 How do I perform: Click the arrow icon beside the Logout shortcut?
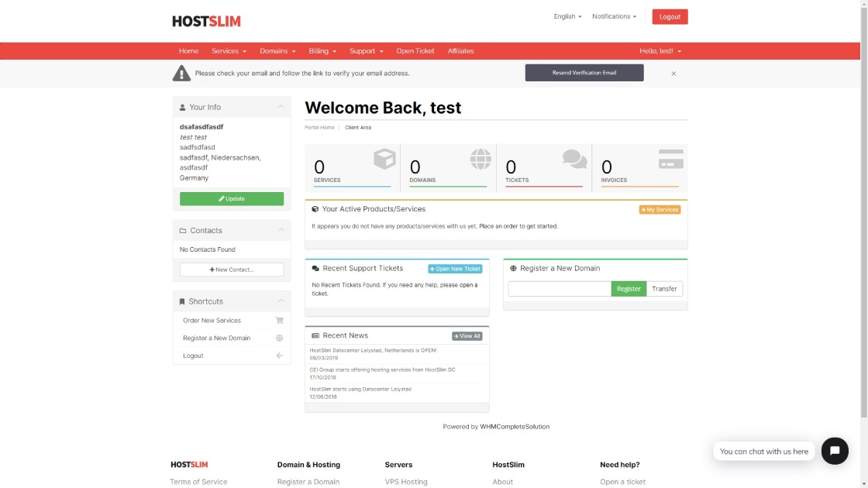[279, 356]
